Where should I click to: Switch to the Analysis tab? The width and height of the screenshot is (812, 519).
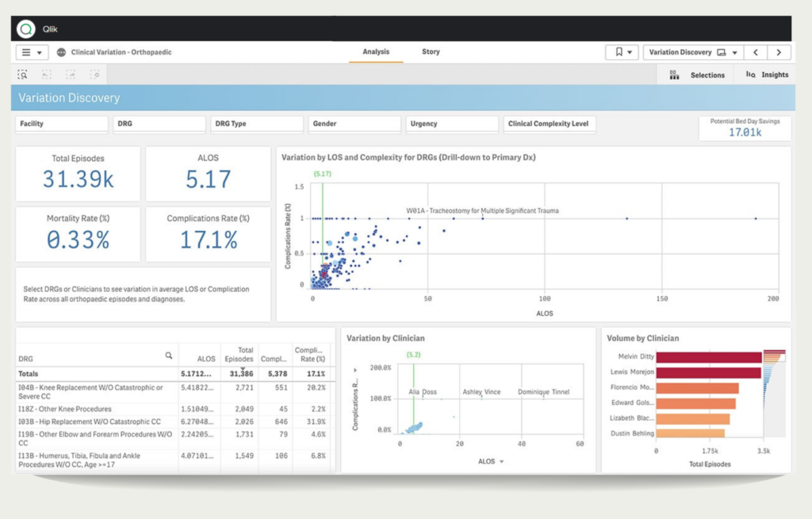point(376,52)
